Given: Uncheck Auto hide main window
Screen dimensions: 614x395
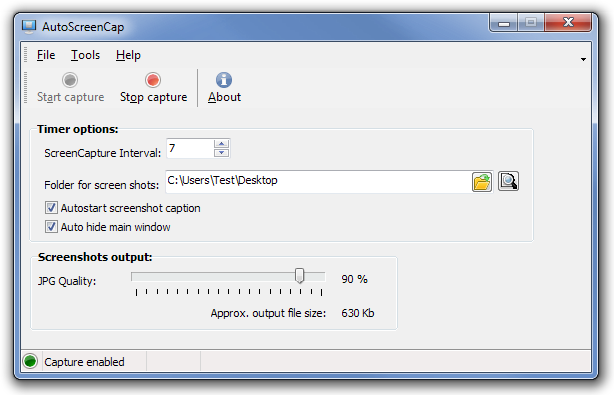Looking at the screenshot, I should [51, 227].
